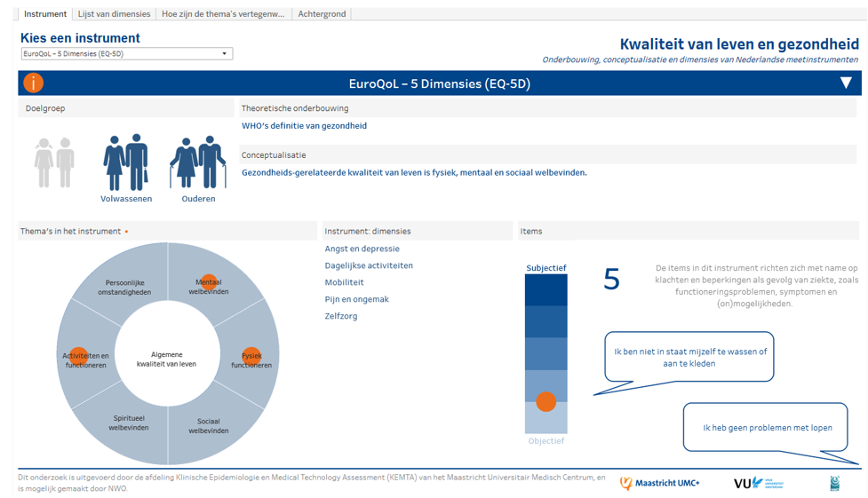Click the orange dot on Activiteiten en functioneren
Image resolution: width=868 pixels, height=498 pixels.
(78, 356)
